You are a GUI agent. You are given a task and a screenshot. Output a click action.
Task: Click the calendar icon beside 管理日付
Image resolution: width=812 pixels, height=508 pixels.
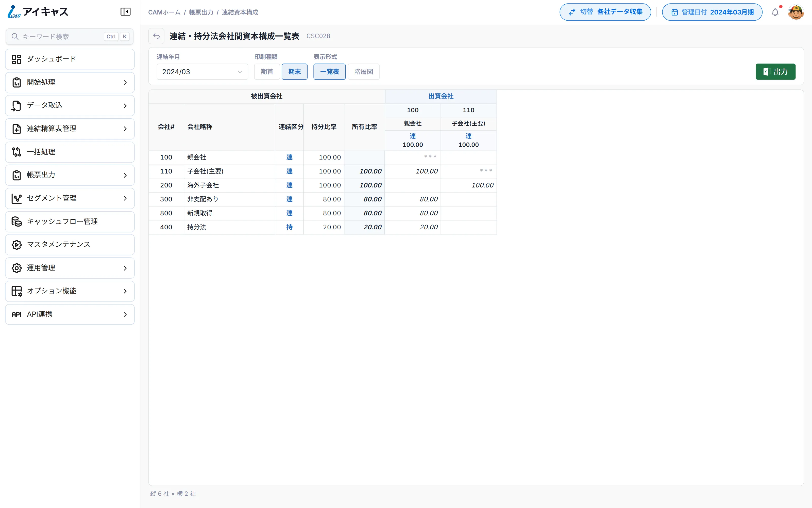pyautogui.click(x=674, y=12)
